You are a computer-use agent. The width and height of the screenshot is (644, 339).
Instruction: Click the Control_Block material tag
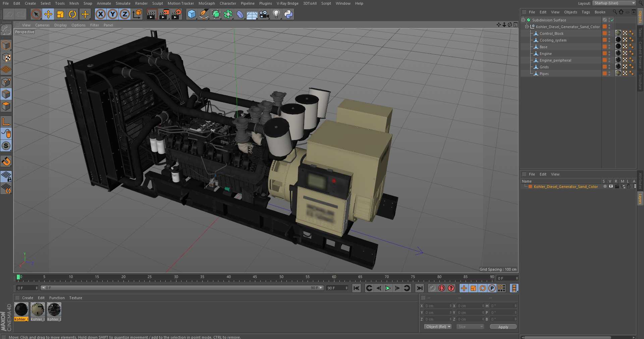[x=618, y=33]
